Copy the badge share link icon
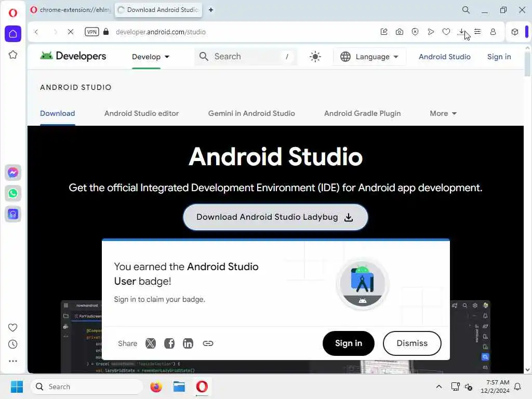The image size is (532, 399). point(208,343)
